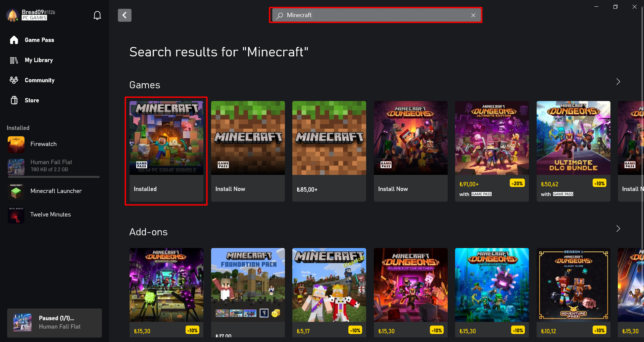Click the My Library books icon
644x342 pixels.
14,60
